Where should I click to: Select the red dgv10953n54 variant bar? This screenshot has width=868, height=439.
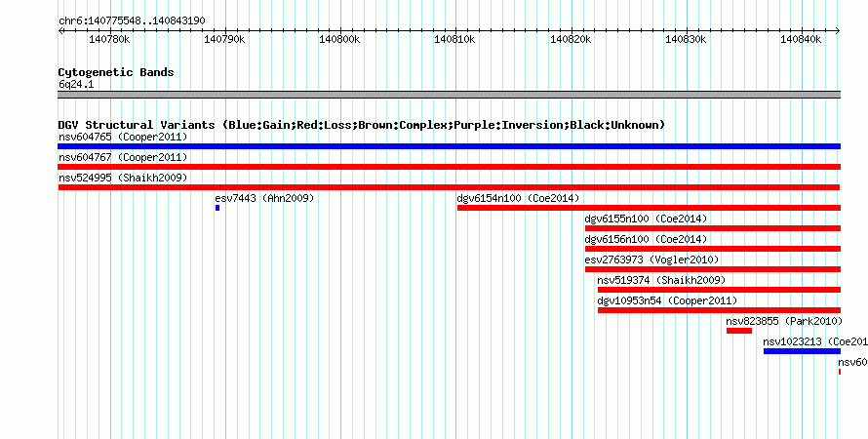coord(719,310)
